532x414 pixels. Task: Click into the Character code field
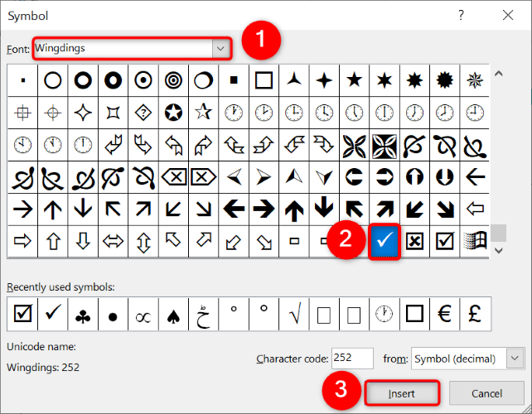click(x=352, y=358)
